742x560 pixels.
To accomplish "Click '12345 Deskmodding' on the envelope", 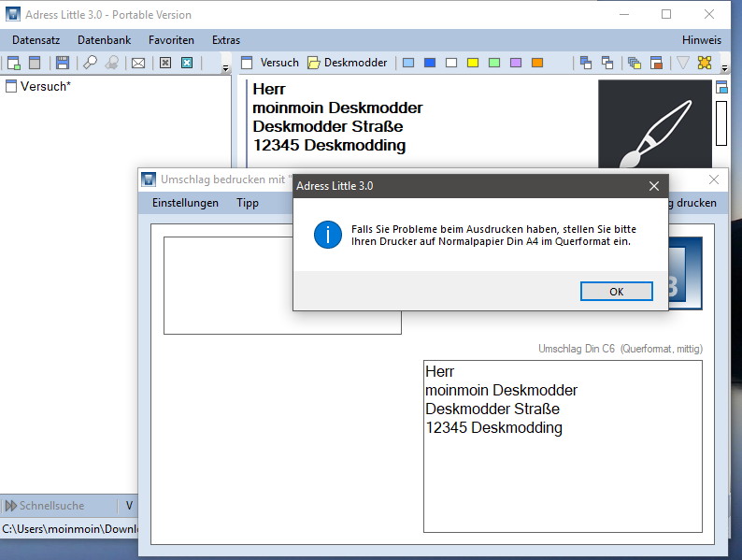I will 493,427.
